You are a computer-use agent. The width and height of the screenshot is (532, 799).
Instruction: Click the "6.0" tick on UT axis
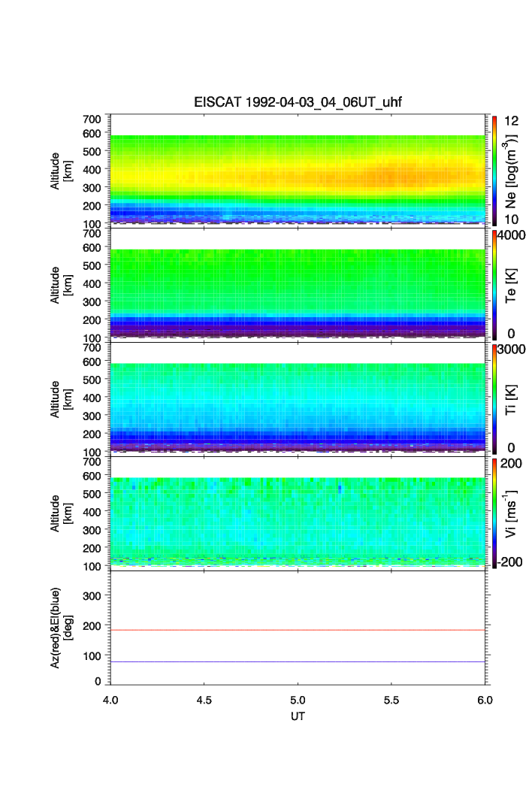(485, 700)
